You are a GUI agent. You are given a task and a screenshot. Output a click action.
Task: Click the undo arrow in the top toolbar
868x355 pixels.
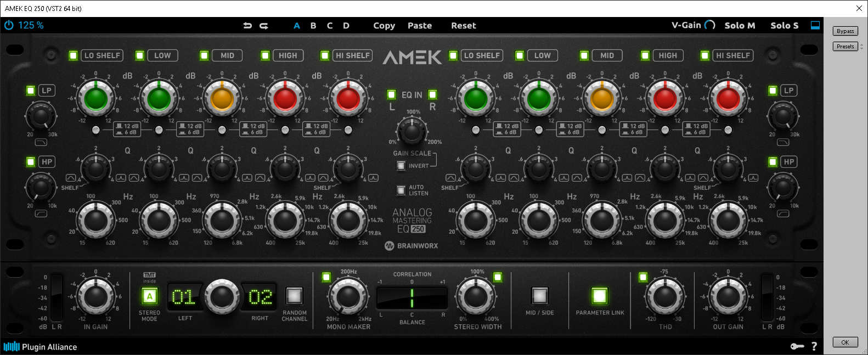(247, 25)
